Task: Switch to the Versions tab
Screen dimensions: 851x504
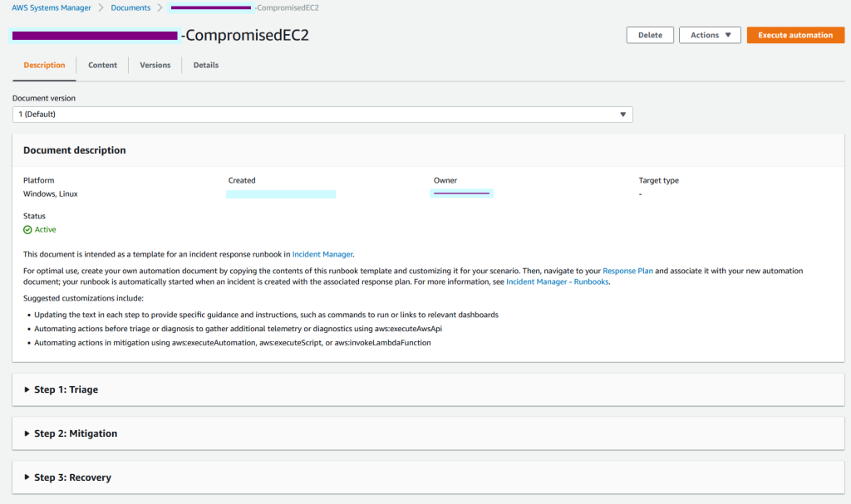Action: (155, 64)
